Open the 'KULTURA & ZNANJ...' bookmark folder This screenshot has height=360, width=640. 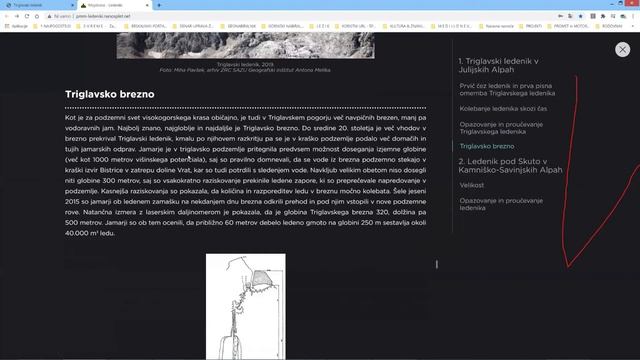[x=403, y=26]
